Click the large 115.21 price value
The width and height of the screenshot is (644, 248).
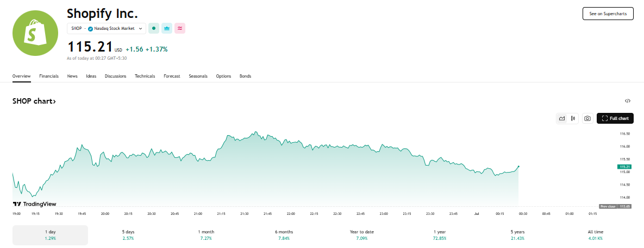[x=90, y=46]
